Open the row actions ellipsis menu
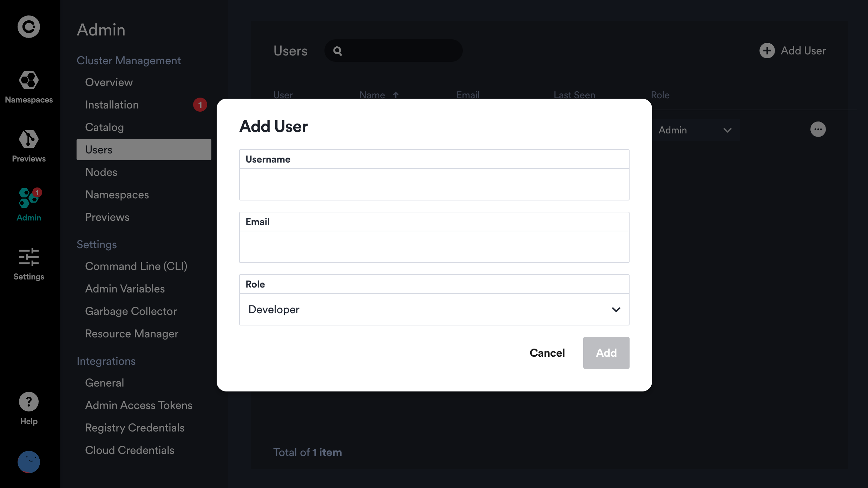This screenshot has width=868, height=488. click(x=818, y=129)
